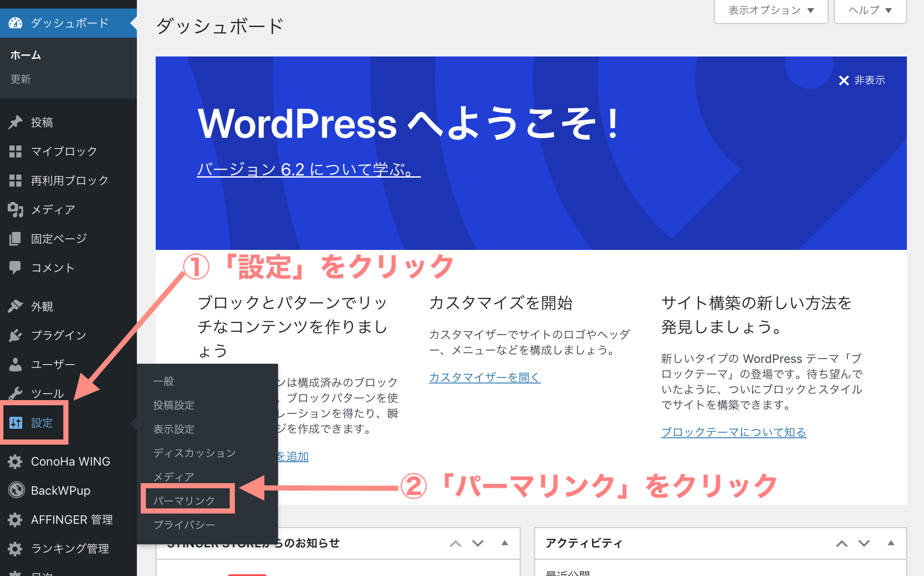This screenshot has height=576, width=924.
Task: Click the pushpin icon for 投稿
Action: click(15, 122)
